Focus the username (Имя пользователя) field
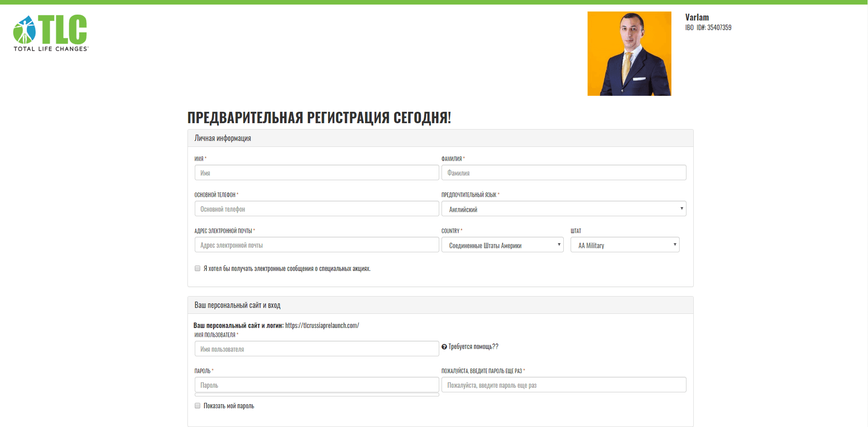 point(317,349)
